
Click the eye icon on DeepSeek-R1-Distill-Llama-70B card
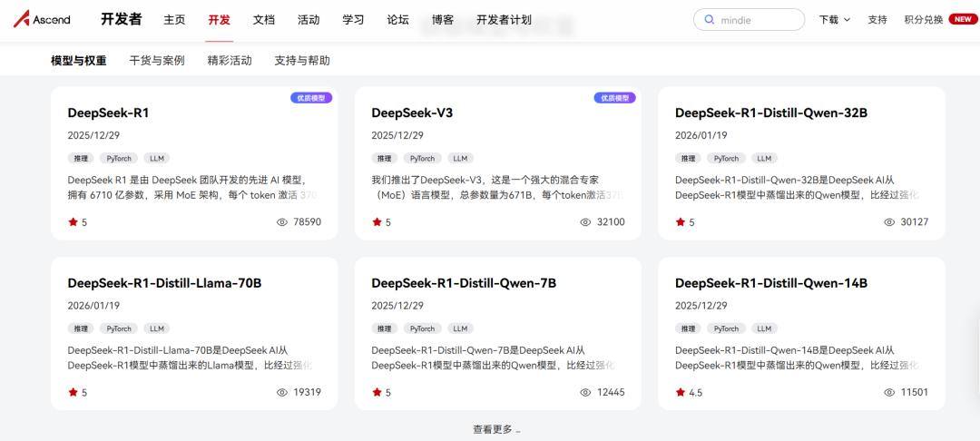point(281,393)
